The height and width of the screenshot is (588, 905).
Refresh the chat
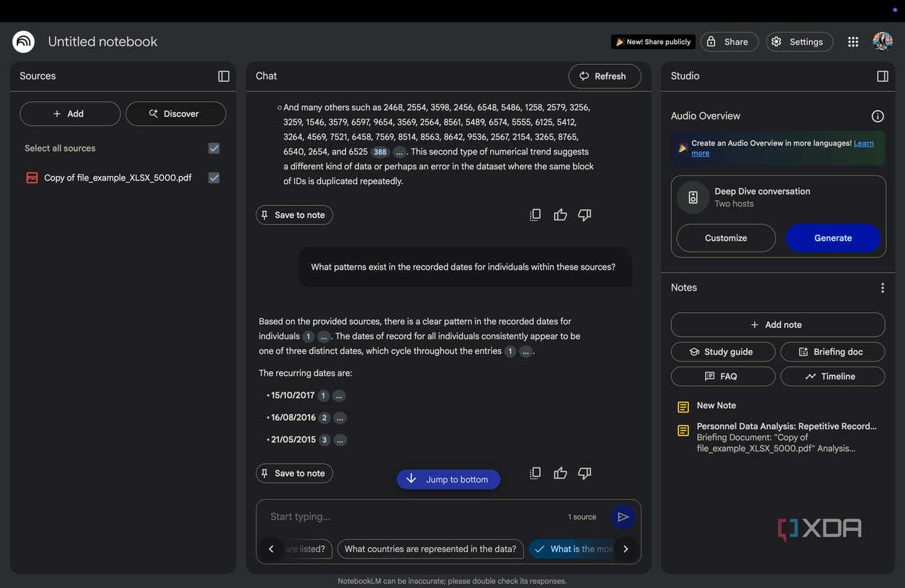[604, 76]
